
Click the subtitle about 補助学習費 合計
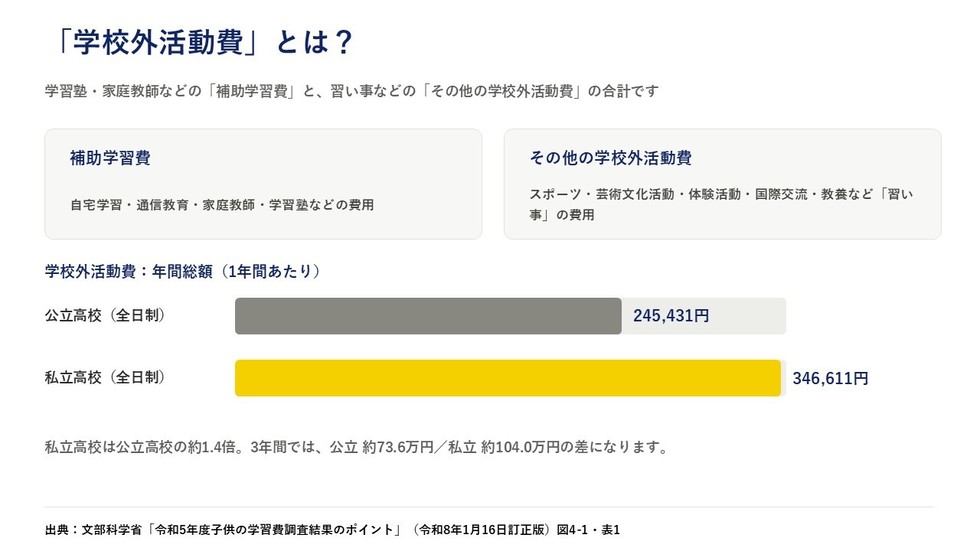pos(352,91)
